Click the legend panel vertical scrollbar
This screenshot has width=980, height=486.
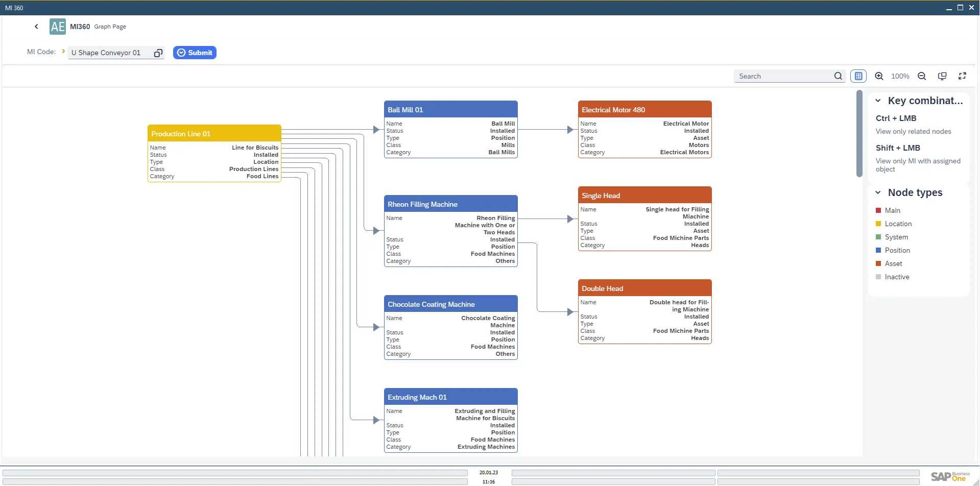coord(859,134)
